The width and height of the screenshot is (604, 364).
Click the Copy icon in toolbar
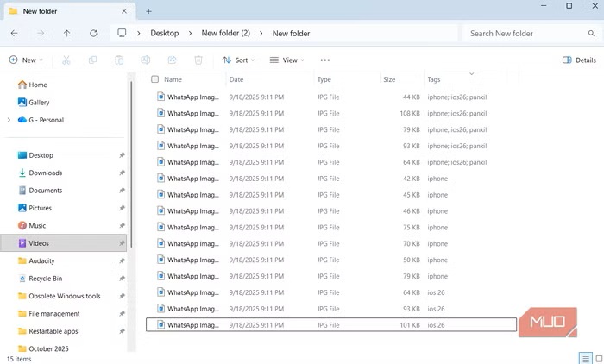tap(93, 60)
